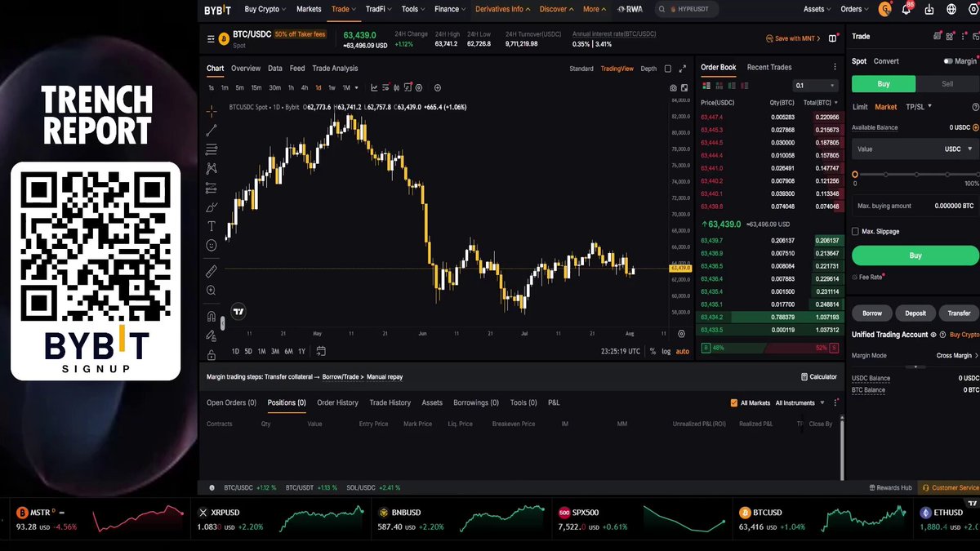This screenshot has width=980, height=551.
Task: Click the buying amount percentage slider handle
Action: [855, 174]
